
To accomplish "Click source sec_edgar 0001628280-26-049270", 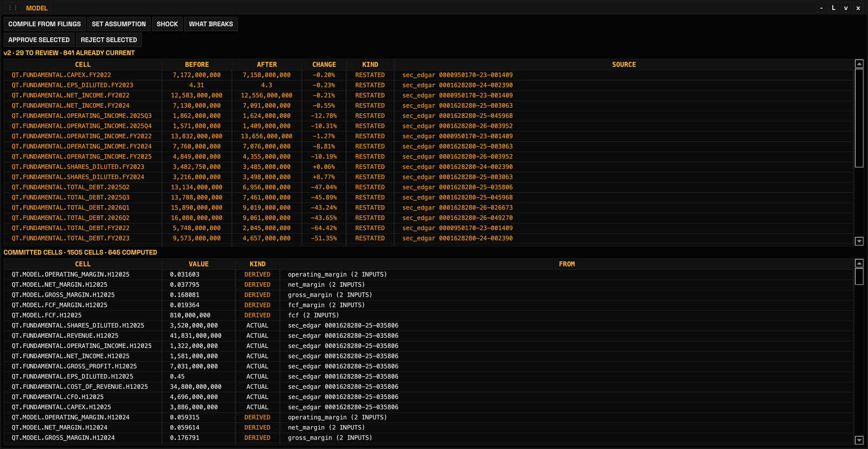I will 457,218.
